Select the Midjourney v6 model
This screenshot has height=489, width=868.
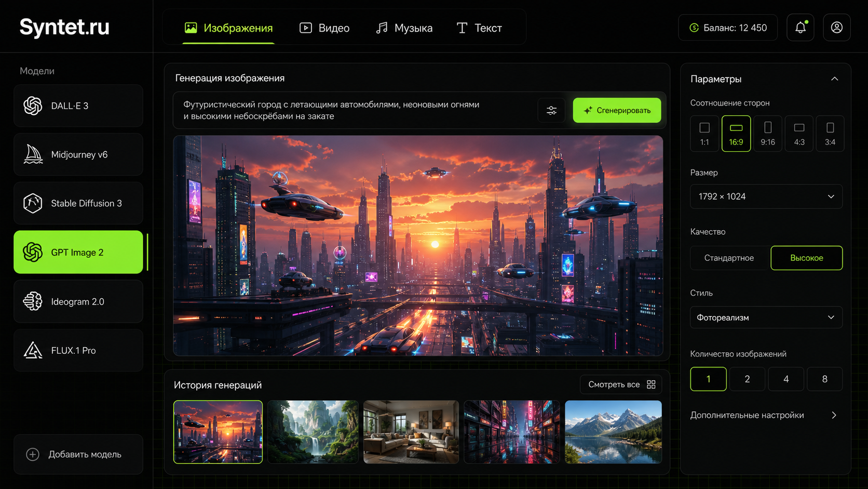coord(78,154)
